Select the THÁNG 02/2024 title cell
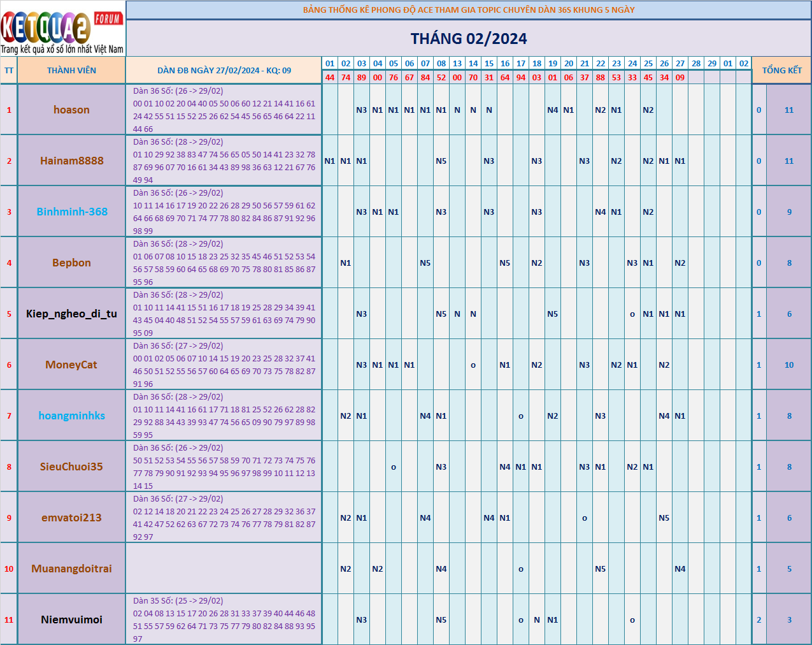Viewport: 812px width, 645px height. (468, 39)
